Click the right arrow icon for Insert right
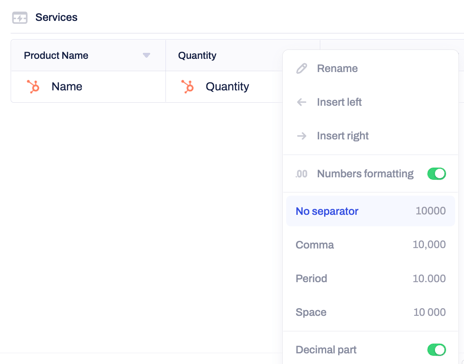 302,136
